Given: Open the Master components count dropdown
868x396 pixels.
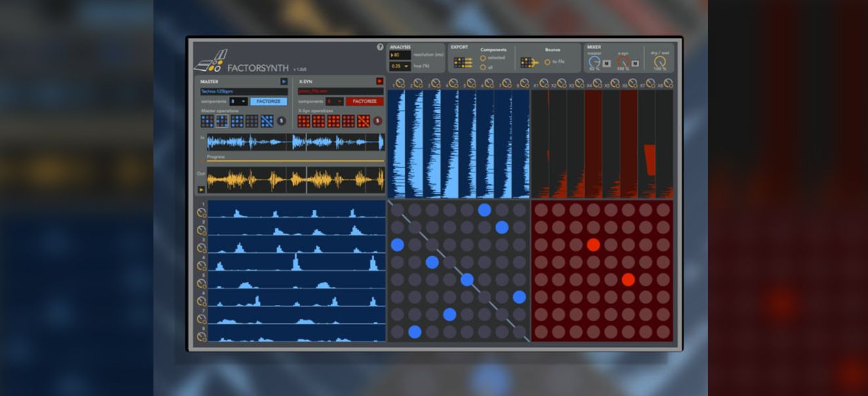Looking at the screenshot, I should pos(239,102).
